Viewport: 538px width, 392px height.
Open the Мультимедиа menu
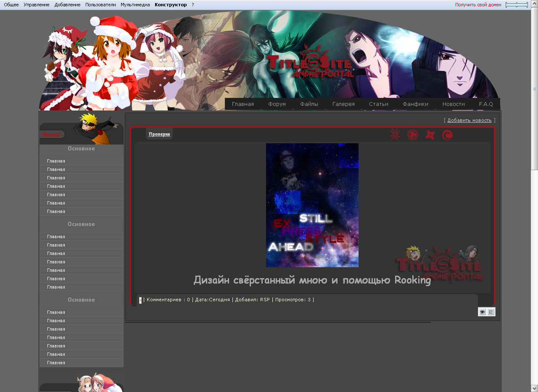pos(135,5)
